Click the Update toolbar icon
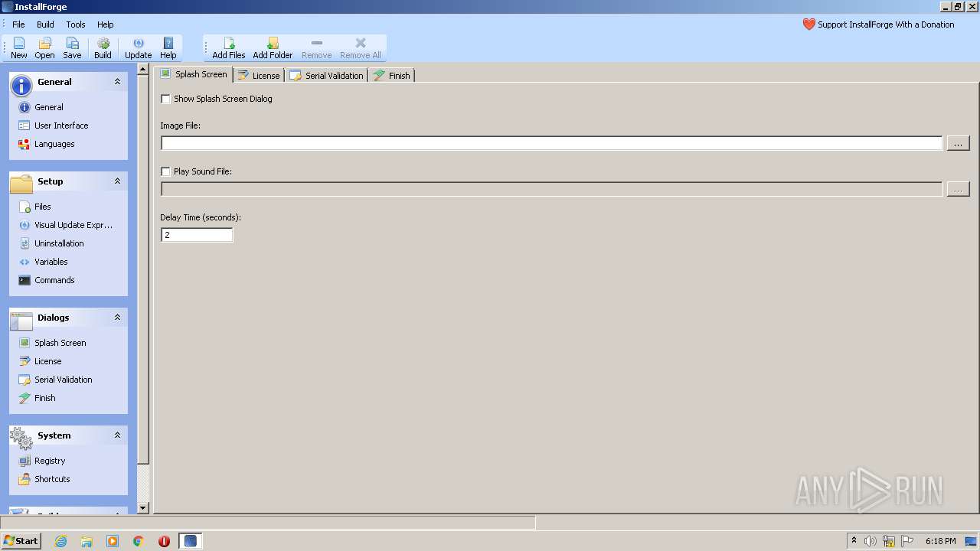Screen dimensions: 980x551 pyautogui.click(x=138, y=47)
